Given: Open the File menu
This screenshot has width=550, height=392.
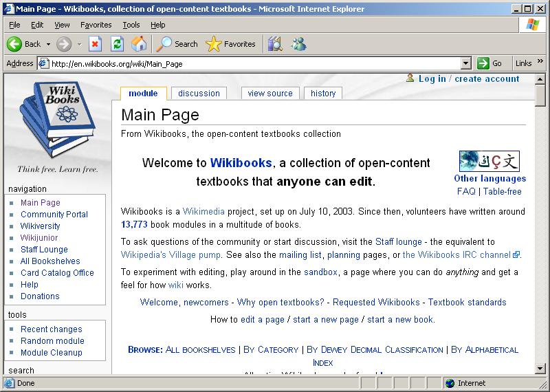Looking at the screenshot, I should point(14,25).
